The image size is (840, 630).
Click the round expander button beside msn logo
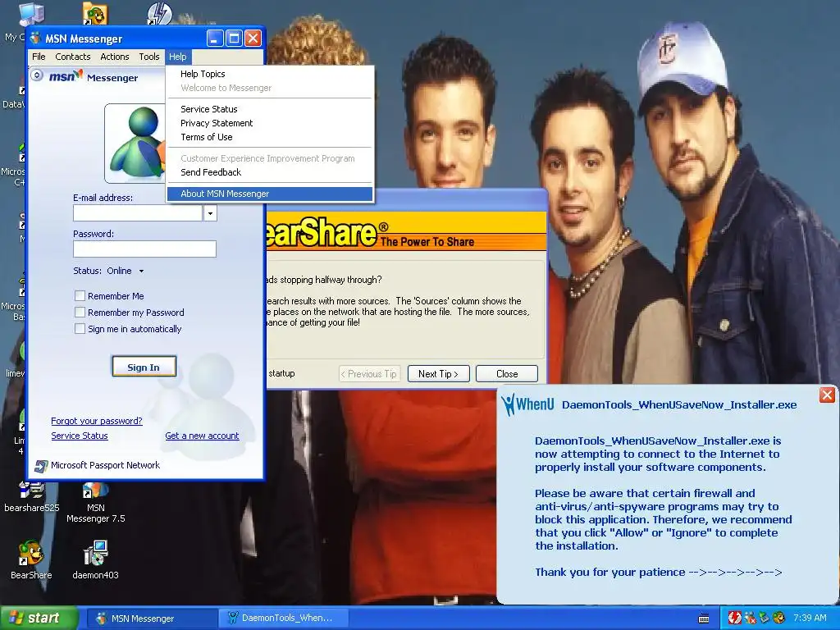pyautogui.click(x=37, y=75)
